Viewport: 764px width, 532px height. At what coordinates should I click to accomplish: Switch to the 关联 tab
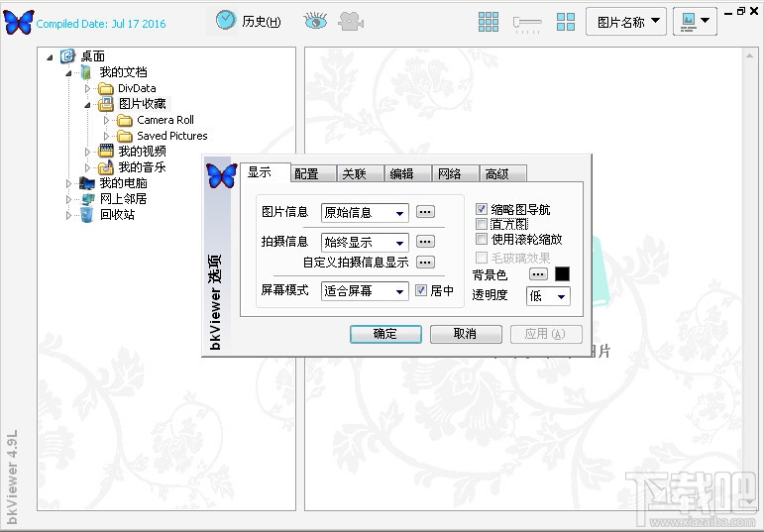click(360, 174)
